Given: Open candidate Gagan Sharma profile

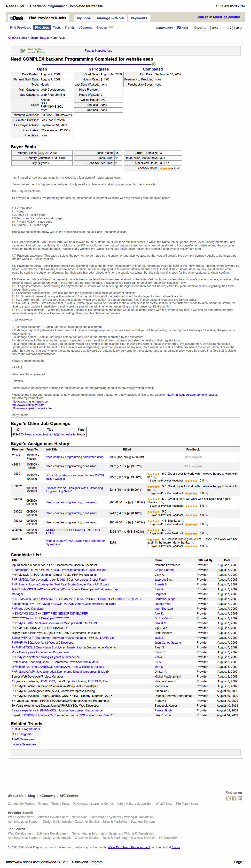Looking at the screenshot, I should (165, 570).
